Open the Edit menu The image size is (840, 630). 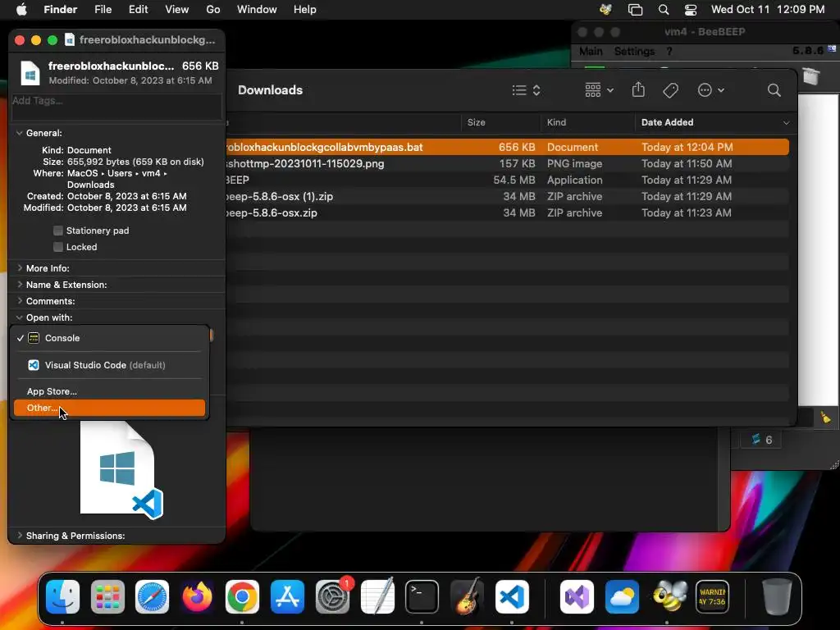coord(138,10)
